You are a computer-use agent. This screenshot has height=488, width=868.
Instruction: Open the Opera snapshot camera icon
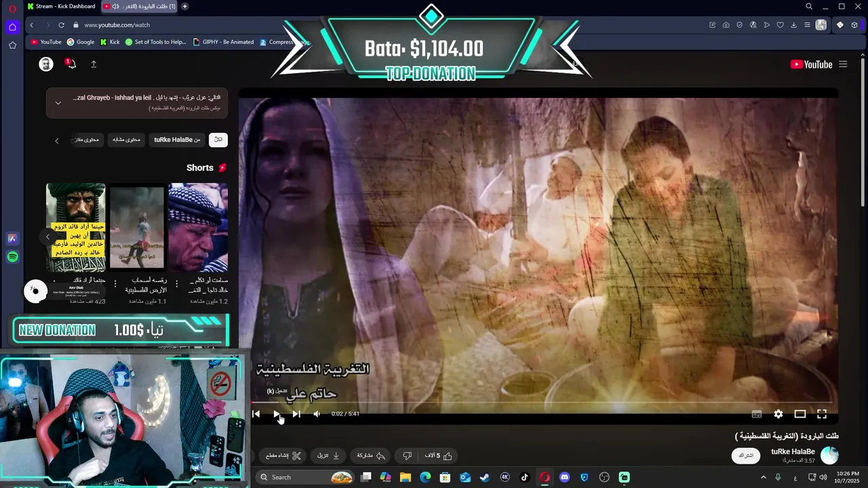pyautogui.click(x=726, y=25)
